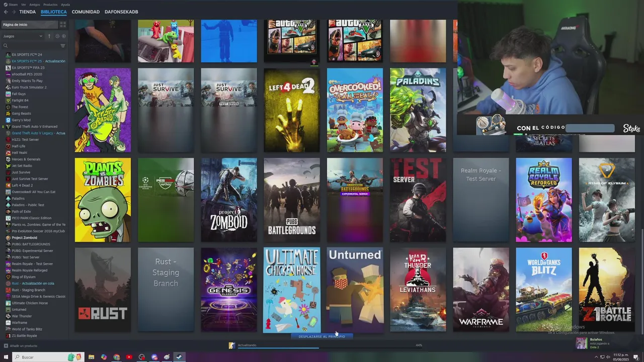Open the Realm Royale Reforged cover

(544, 200)
